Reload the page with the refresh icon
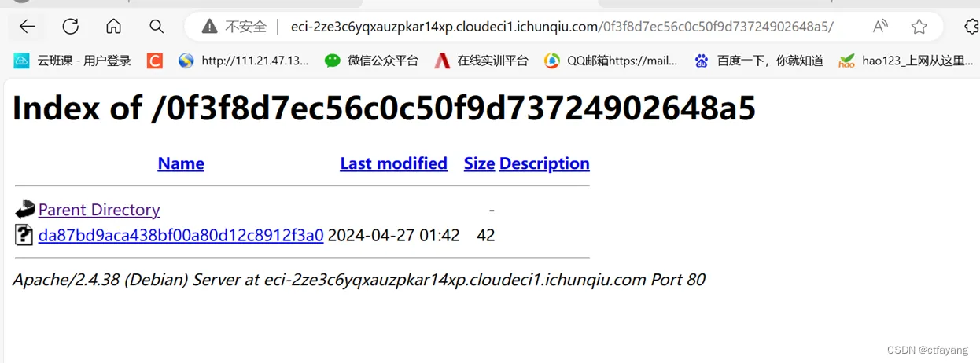Screen dimensions: 980x363 [71, 27]
